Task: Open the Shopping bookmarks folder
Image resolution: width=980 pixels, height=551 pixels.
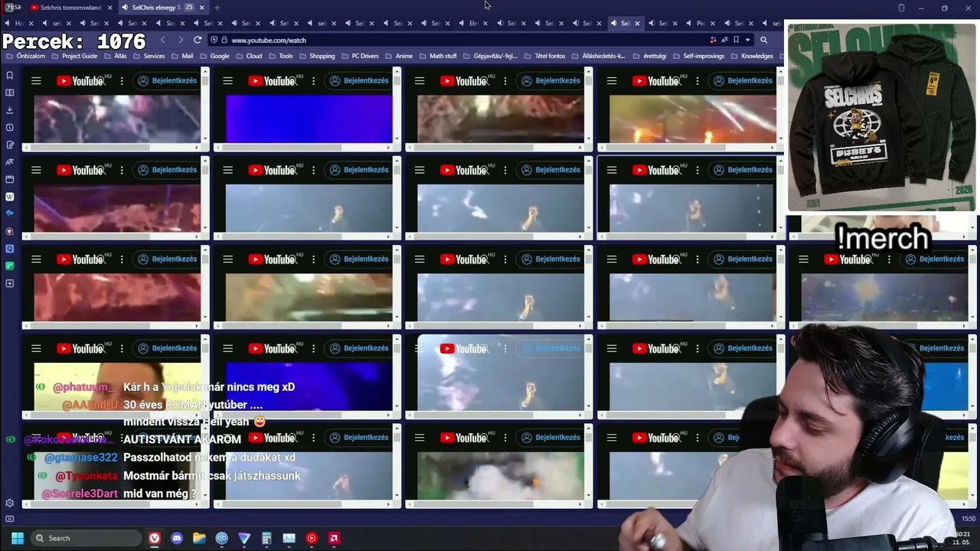Action: (317, 56)
